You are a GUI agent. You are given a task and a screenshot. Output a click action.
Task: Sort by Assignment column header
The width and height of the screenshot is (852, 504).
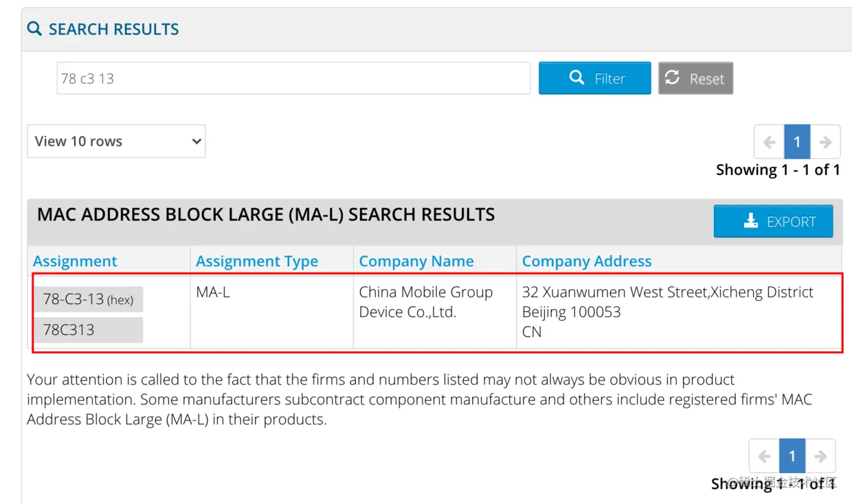click(x=75, y=261)
